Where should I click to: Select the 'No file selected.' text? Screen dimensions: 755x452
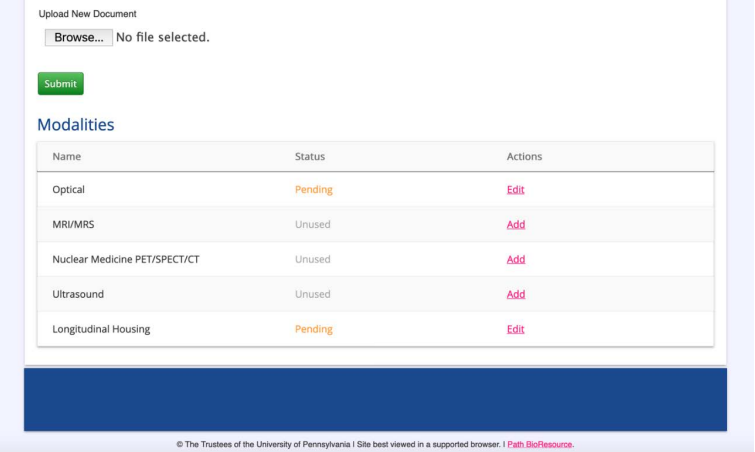(x=163, y=37)
